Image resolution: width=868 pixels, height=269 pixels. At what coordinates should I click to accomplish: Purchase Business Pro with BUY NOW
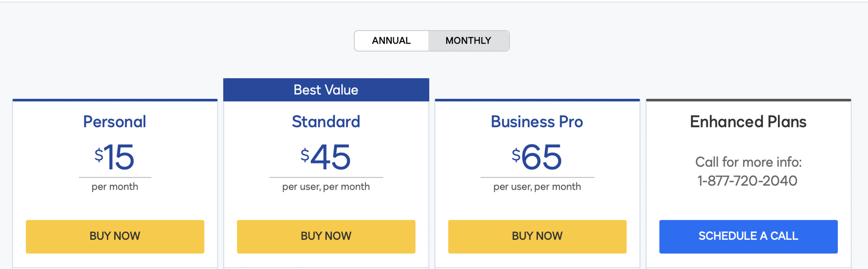click(537, 236)
